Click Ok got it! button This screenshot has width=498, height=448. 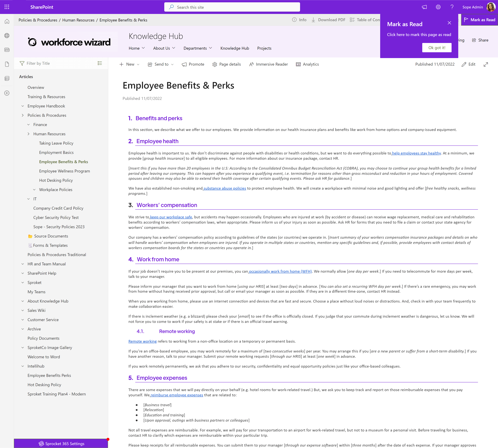[437, 48]
